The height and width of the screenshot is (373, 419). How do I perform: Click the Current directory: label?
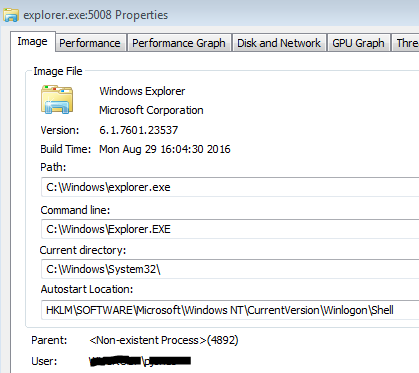pyautogui.click(x=83, y=250)
